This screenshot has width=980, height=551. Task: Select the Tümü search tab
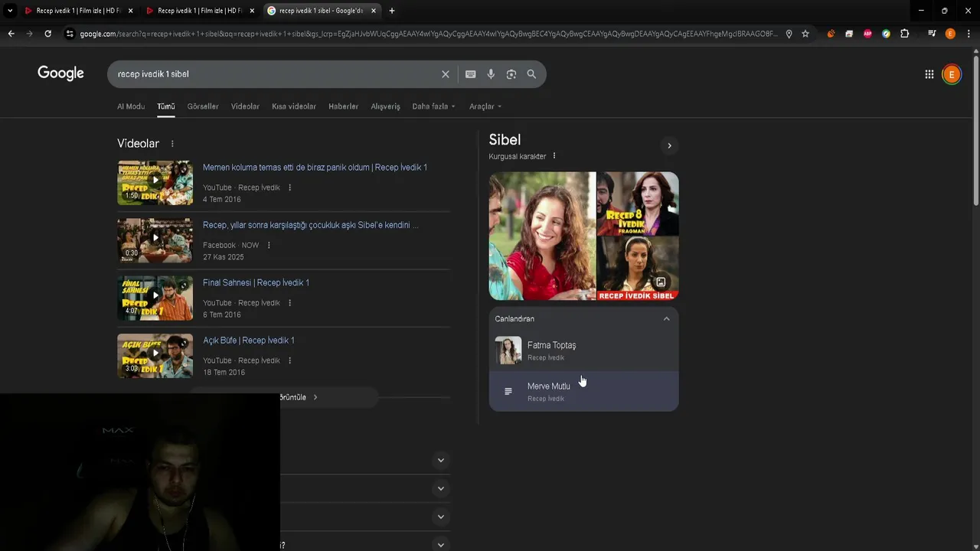tap(166, 106)
